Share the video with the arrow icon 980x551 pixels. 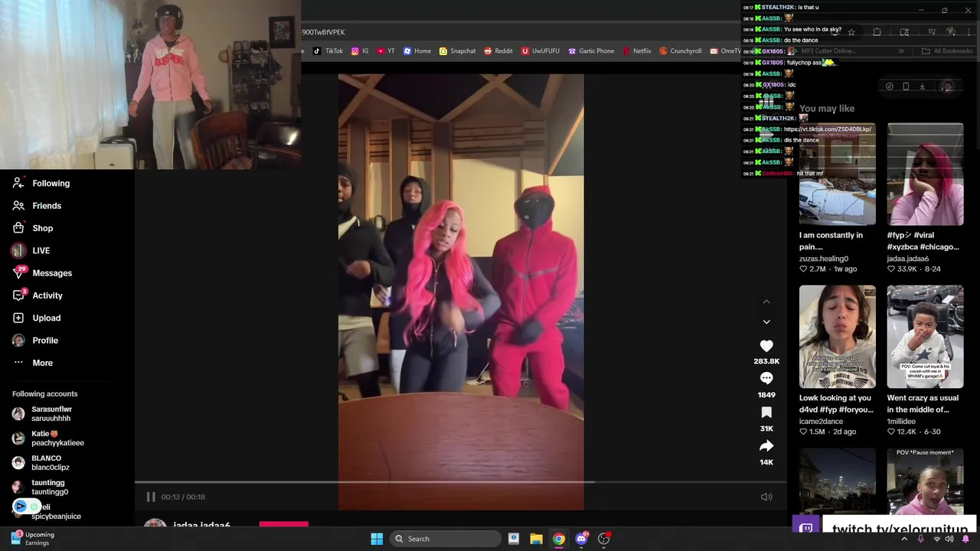766,446
